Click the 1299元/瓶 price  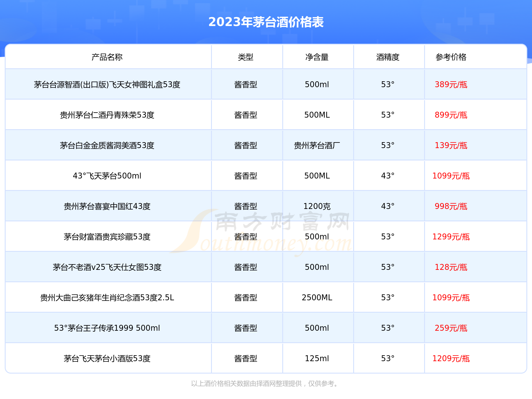(451, 237)
